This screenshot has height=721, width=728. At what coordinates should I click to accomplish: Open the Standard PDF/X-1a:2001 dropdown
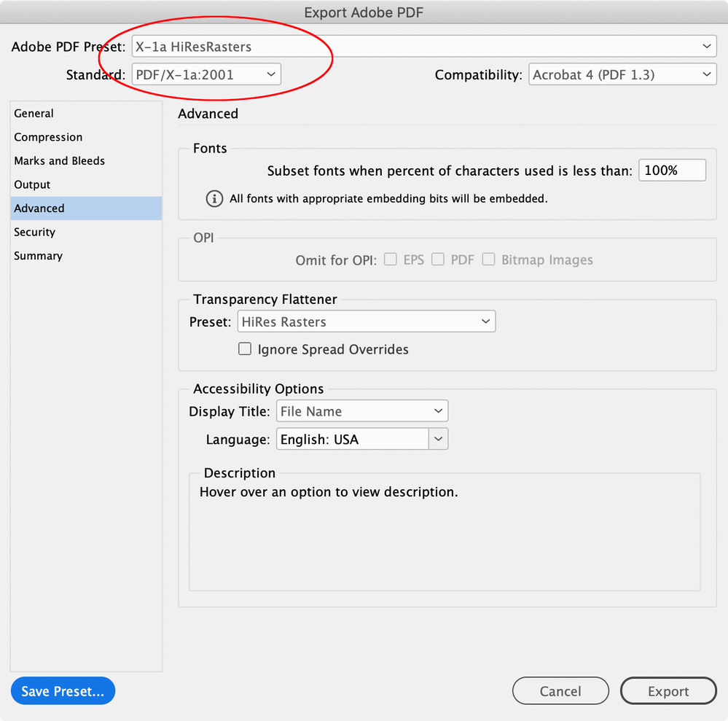click(206, 74)
